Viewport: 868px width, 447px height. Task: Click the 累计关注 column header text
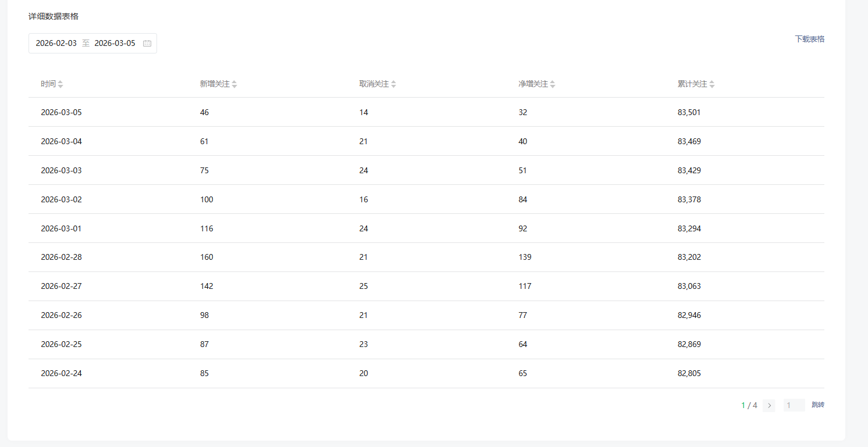(x=692, y=84)
